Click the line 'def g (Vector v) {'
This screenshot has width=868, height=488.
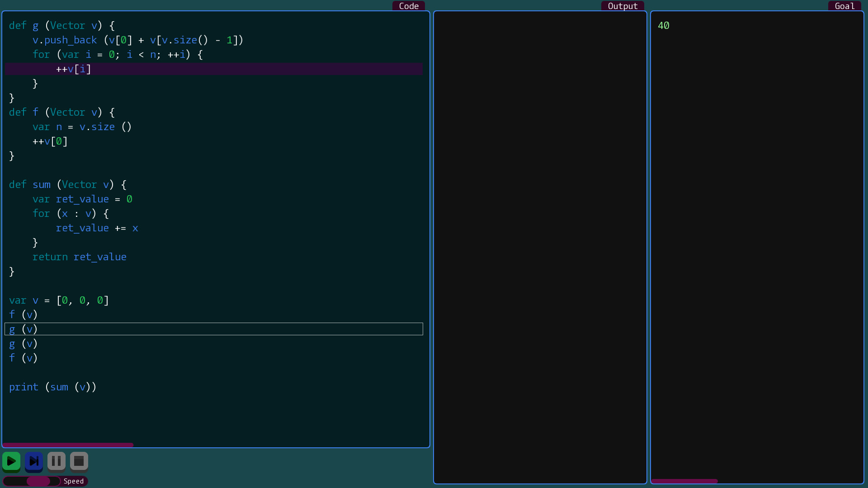[x=62, y=26]
